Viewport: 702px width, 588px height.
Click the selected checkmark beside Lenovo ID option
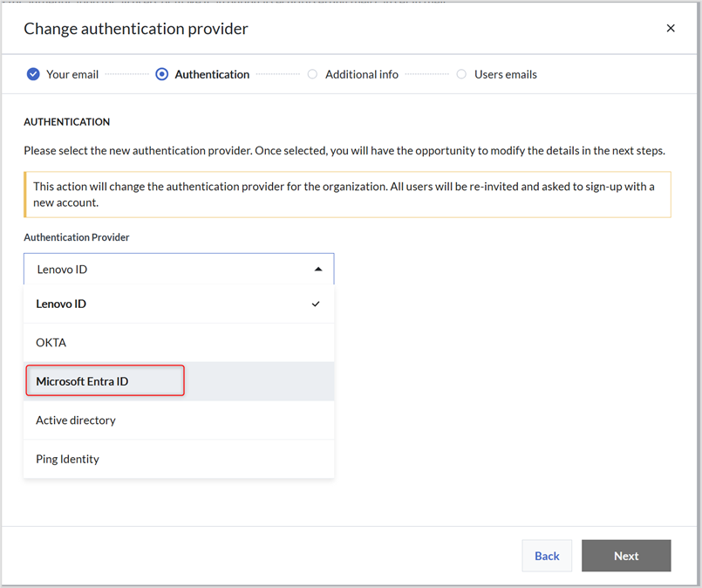(x=316, y=304)
